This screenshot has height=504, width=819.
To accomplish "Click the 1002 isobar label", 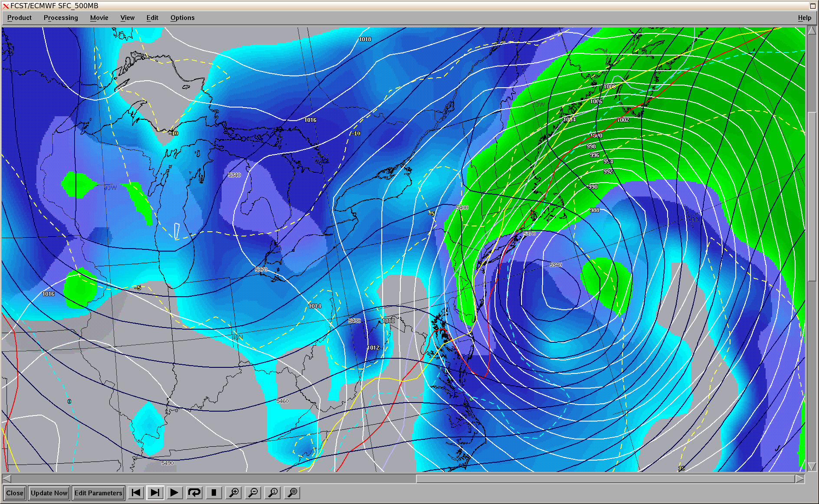I will point(623,120).
